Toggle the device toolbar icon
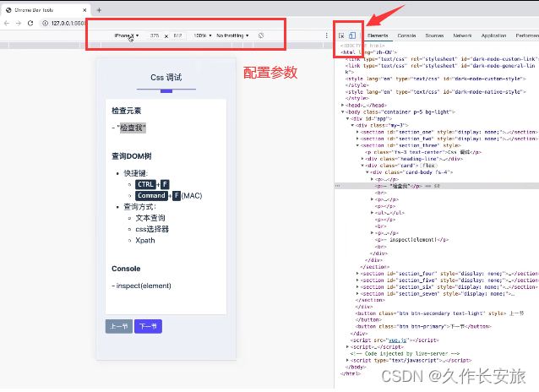Image resolution: width=539 pixels, height=392 pixels. (352, 35)
